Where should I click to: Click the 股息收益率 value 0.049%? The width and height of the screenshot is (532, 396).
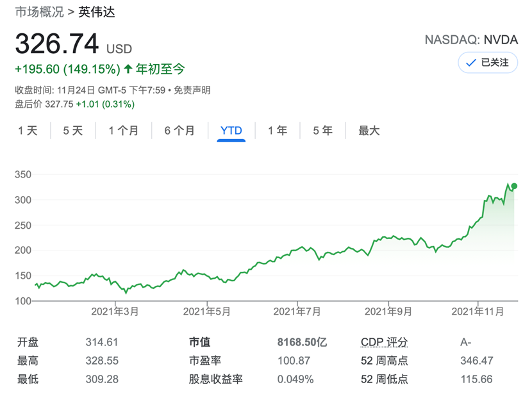(295, 379)
